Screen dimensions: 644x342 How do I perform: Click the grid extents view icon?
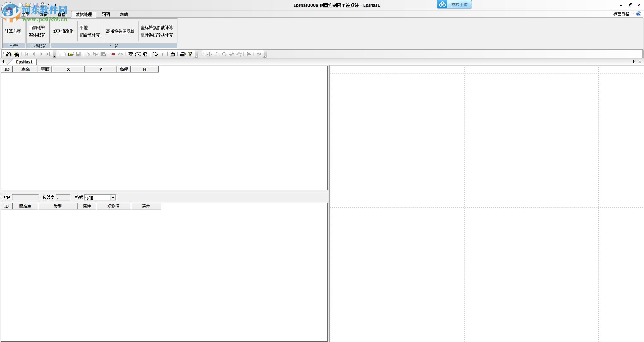(209, 54)
